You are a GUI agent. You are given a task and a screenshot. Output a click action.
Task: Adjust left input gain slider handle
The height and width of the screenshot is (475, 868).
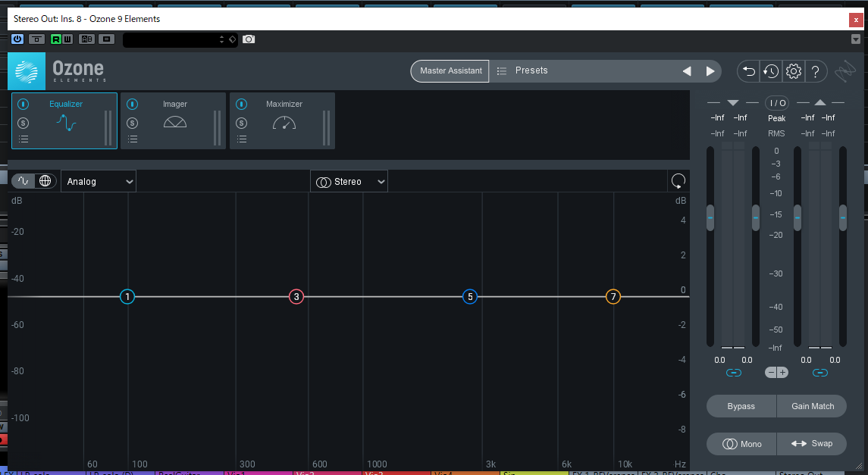(710, 218)
